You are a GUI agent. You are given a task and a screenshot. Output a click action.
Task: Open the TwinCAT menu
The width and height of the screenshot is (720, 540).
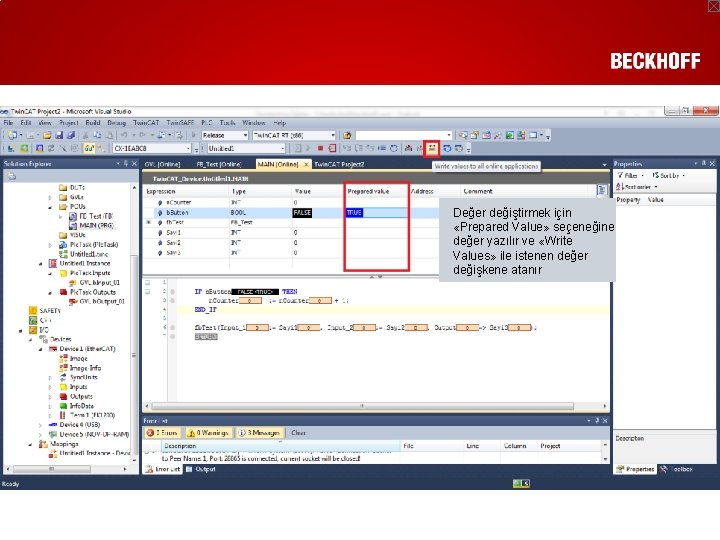[146, 123]
